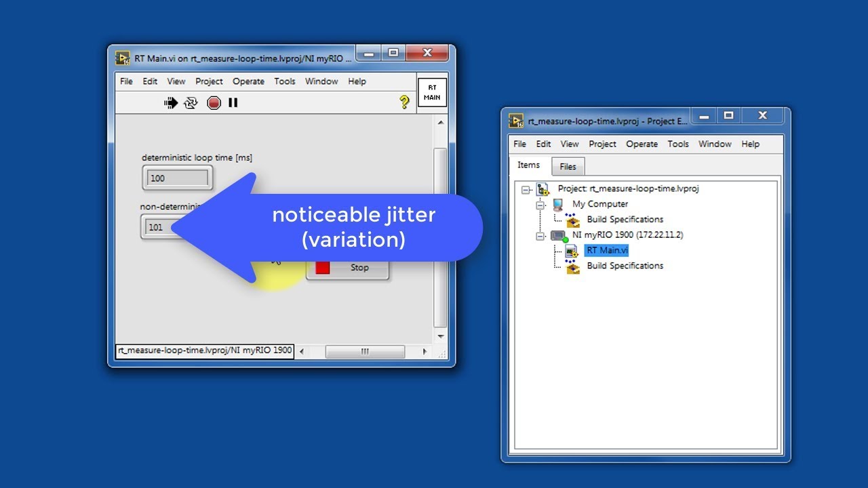Click the RT MAIN VI icon pane

pos(432,93)
